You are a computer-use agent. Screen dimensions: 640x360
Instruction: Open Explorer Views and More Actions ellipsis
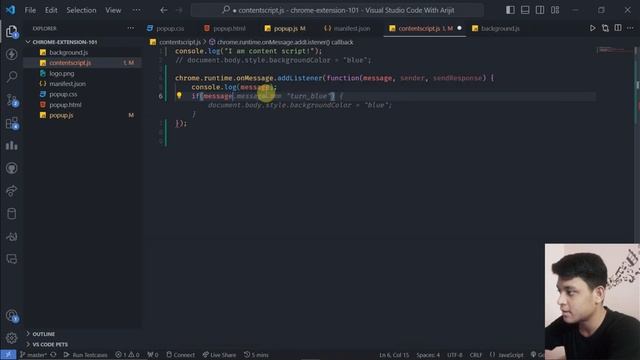tap(131, 28)
